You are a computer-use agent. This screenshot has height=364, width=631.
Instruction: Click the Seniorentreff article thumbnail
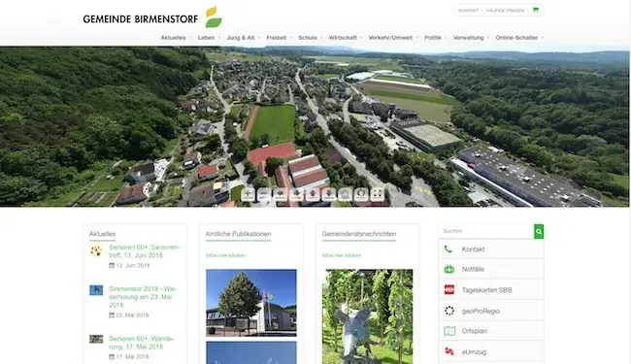(96, 250)
